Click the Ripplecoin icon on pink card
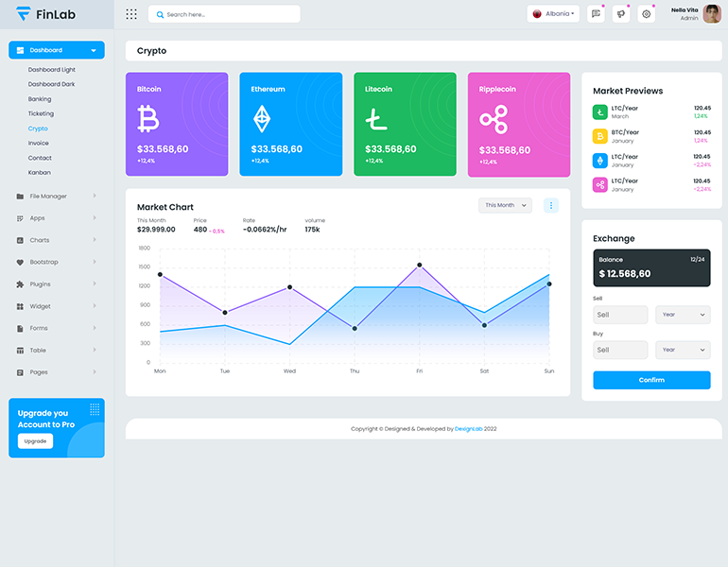This screenshot has height=567, width=728. (493, 119)
